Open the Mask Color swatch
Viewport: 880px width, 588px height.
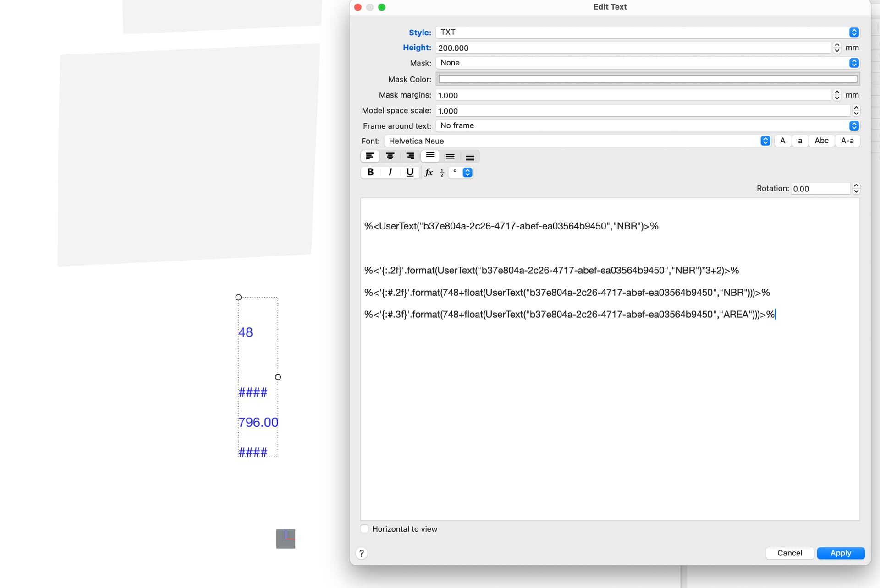click(648, 79)
